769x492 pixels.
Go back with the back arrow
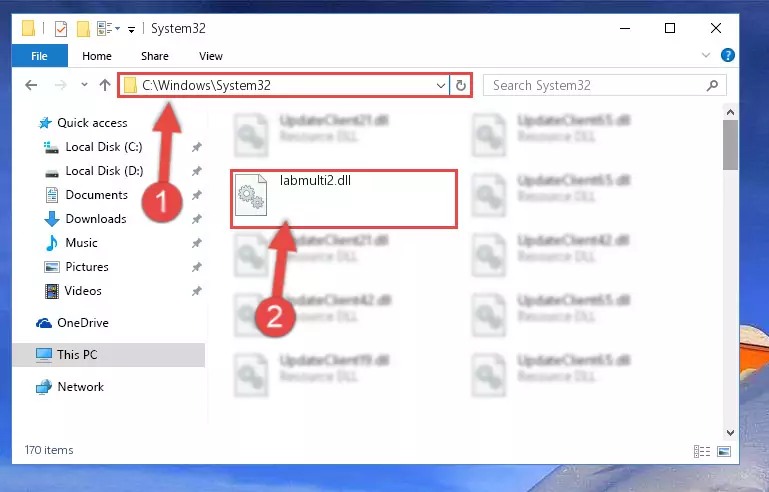(x=31, y=85)
